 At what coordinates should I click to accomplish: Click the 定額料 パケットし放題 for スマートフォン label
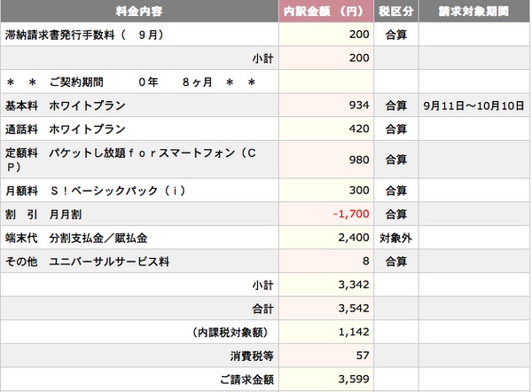point(130,160)
